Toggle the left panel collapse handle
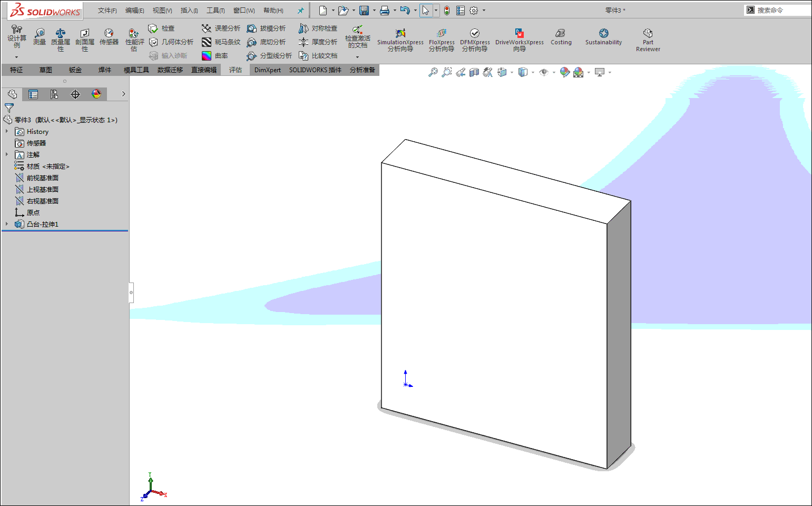Image resolution: width=812 pixels, height=506 pixels. coord(131,293)
